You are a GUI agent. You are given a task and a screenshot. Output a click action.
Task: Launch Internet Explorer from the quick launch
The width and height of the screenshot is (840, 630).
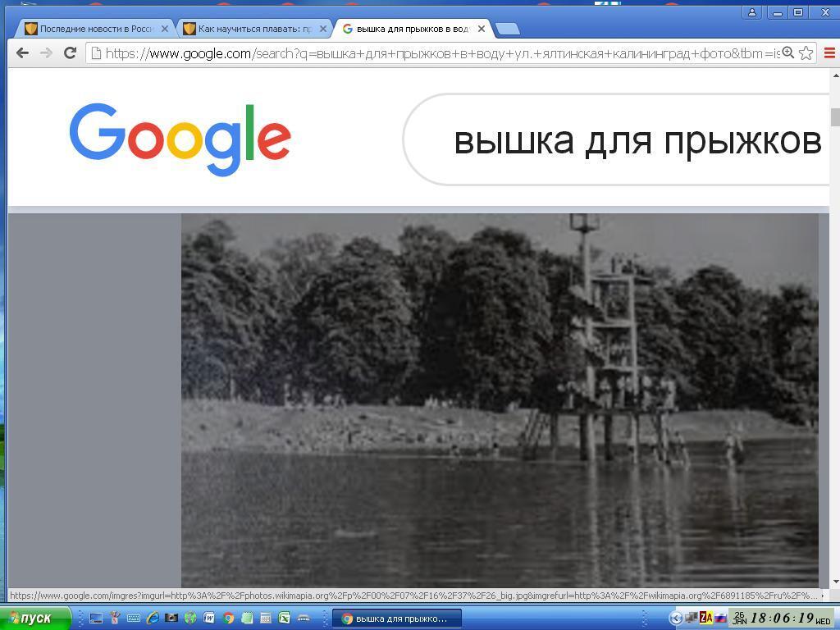coord(153,618)
